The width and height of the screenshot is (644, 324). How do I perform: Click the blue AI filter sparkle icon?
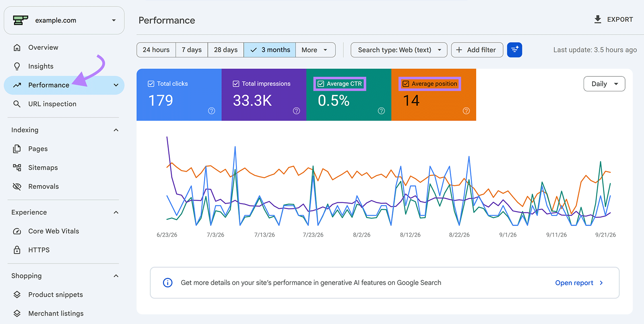click(x=514, y=50)
